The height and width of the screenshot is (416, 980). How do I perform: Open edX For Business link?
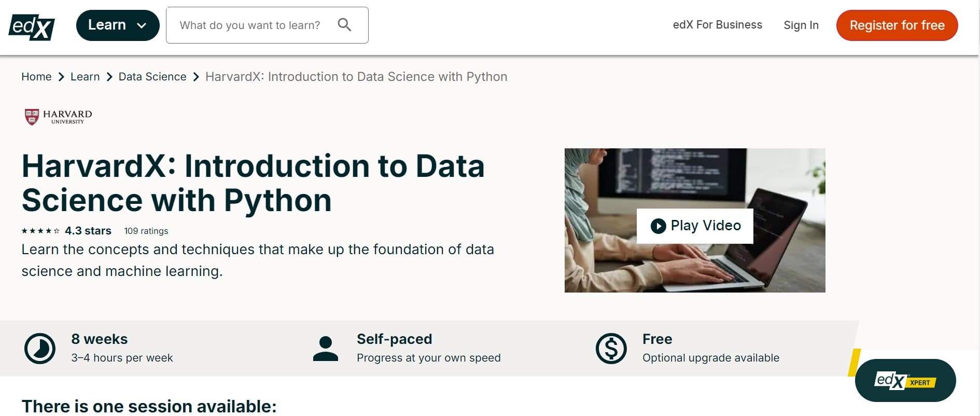click(x=717, y=25)
